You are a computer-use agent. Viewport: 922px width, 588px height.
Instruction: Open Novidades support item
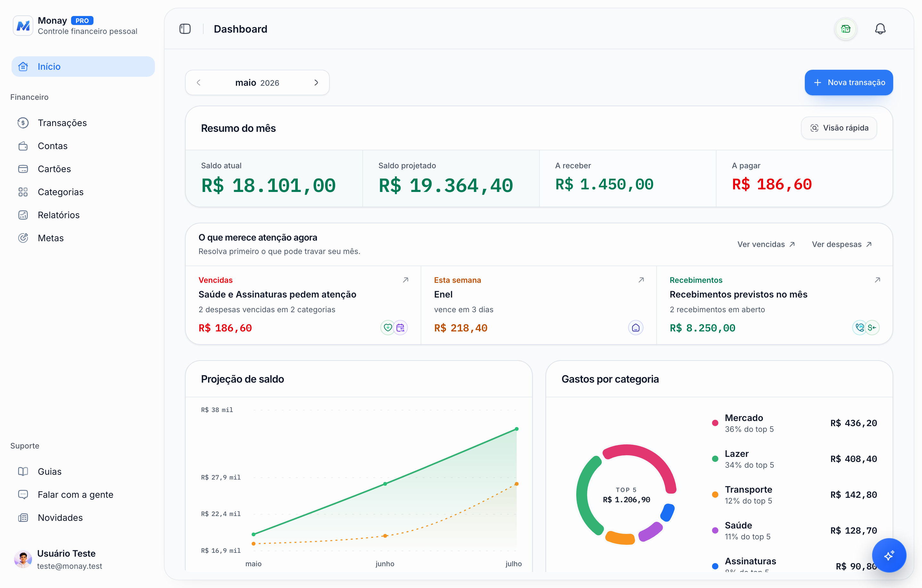click(83, 517)
